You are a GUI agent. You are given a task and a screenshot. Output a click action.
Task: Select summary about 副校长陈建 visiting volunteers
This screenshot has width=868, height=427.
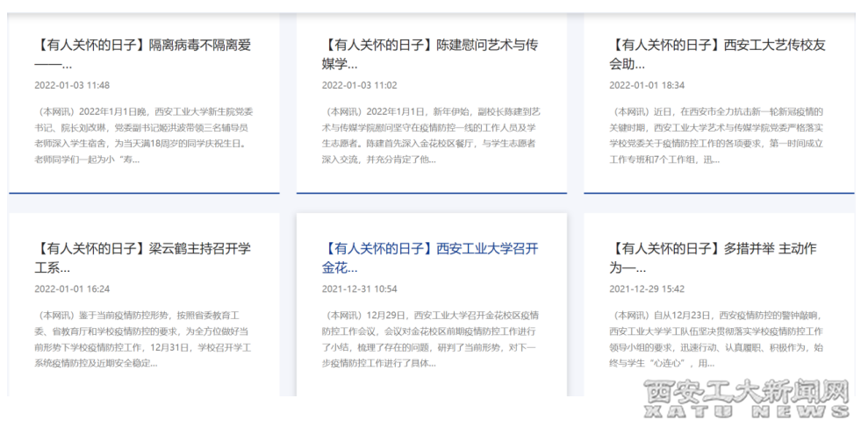(430, 136)
